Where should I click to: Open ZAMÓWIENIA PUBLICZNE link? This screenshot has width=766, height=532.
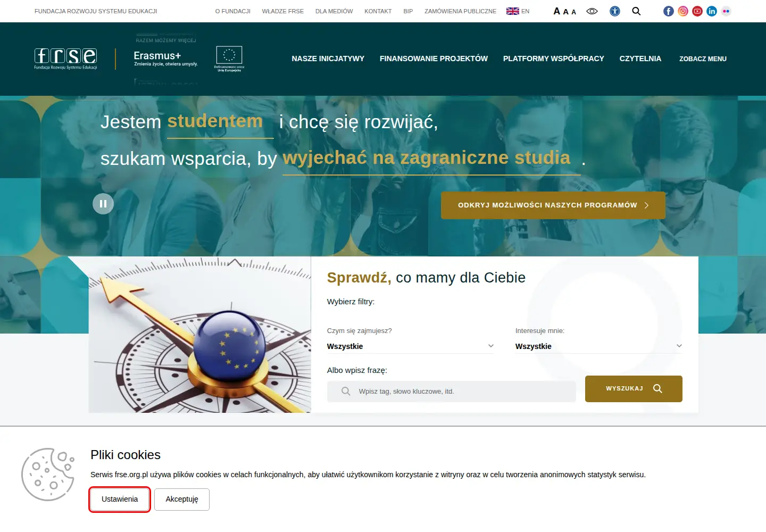click(460, 11)
